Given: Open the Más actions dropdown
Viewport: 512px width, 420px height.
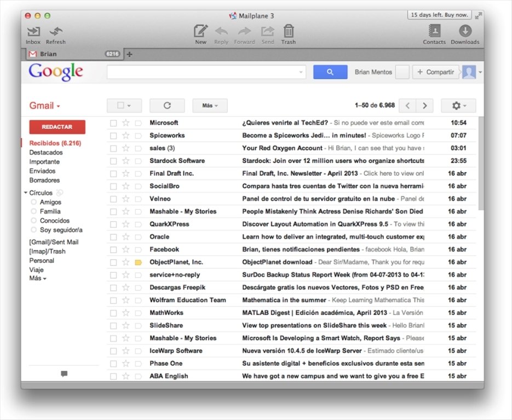Looking at the screenshot, I should [x=210, y=106].
